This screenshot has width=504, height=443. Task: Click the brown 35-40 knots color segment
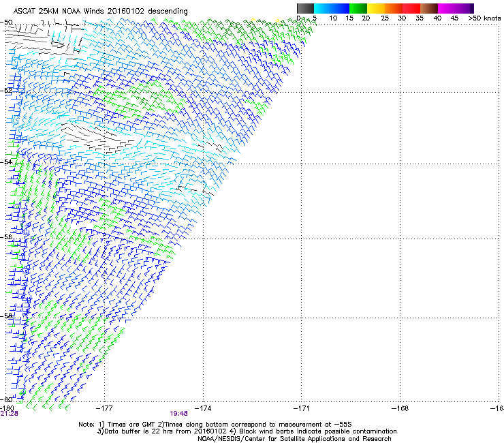(x=429, y=8)
